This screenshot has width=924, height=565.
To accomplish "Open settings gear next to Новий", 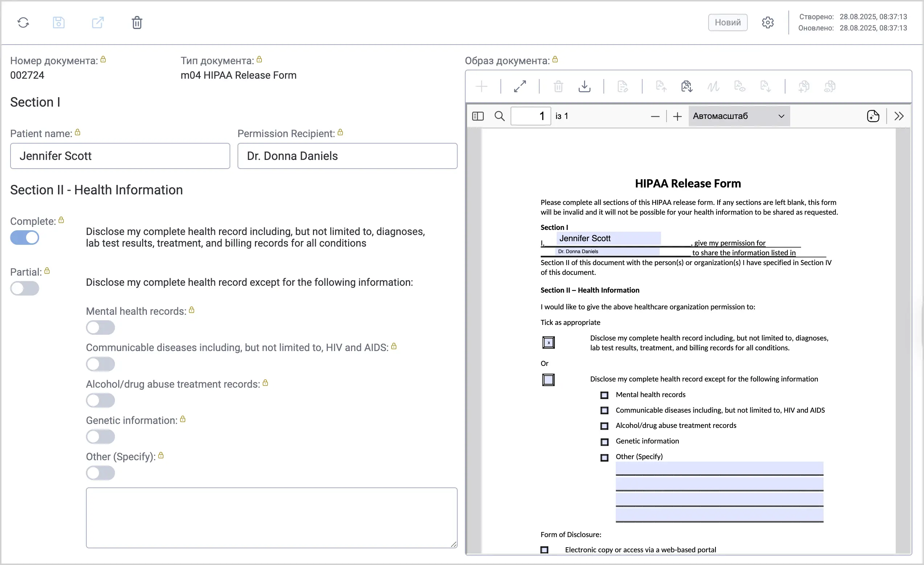I will point(768,22).
